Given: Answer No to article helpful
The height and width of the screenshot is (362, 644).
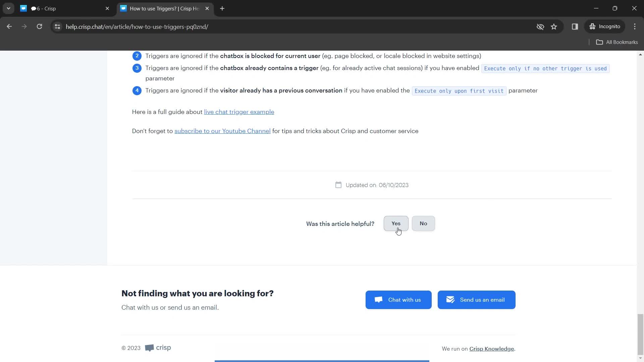Looking at the screenshot, I should coord(423,224).
